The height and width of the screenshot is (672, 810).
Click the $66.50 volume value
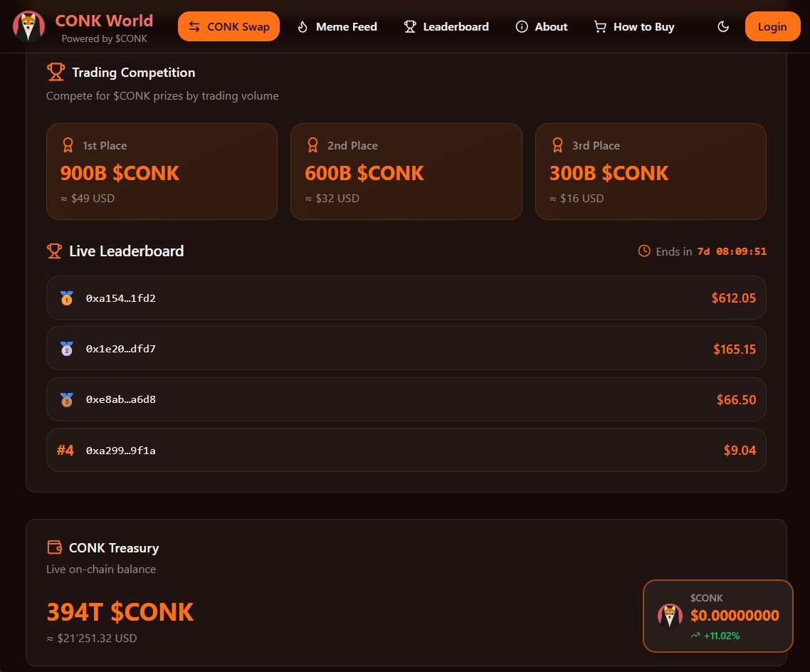[x=736, y=400]
